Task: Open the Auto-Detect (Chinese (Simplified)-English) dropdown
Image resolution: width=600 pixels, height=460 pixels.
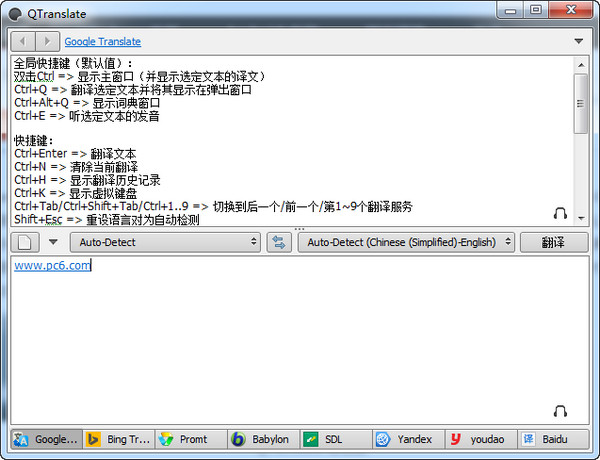Action: point(406,242)
